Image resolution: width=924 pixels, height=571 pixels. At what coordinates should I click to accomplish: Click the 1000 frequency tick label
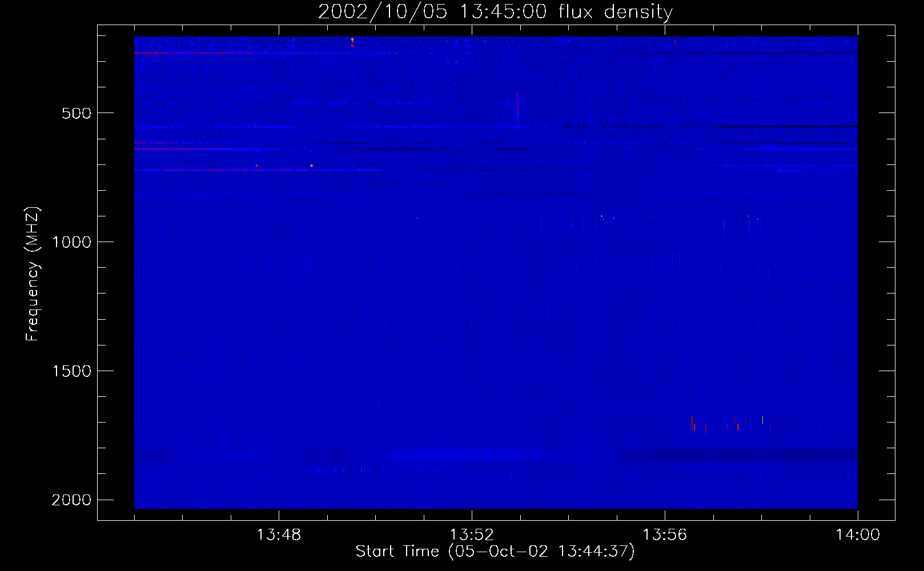[x=71, y=242]
